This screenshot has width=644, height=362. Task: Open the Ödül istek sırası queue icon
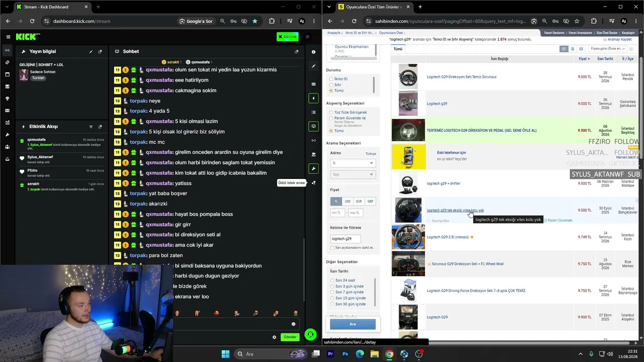[x=313, y=183]
